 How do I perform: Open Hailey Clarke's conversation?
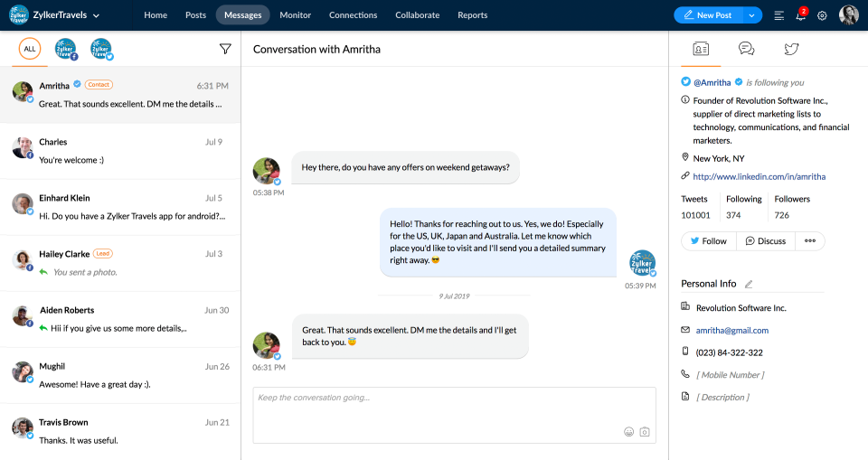pyautogui.click(x=120, y=263)
